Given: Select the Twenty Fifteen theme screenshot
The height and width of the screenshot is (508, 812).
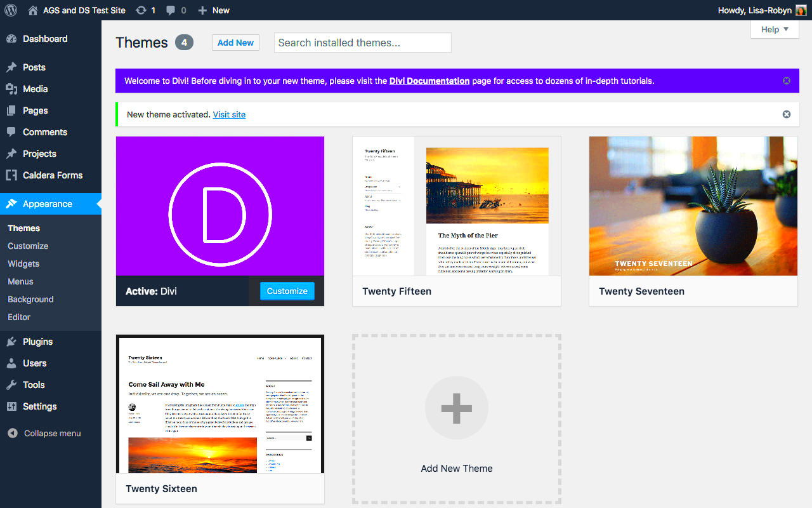Looking at the screenshot, I should pyautogui.click(x=457, y=206).
